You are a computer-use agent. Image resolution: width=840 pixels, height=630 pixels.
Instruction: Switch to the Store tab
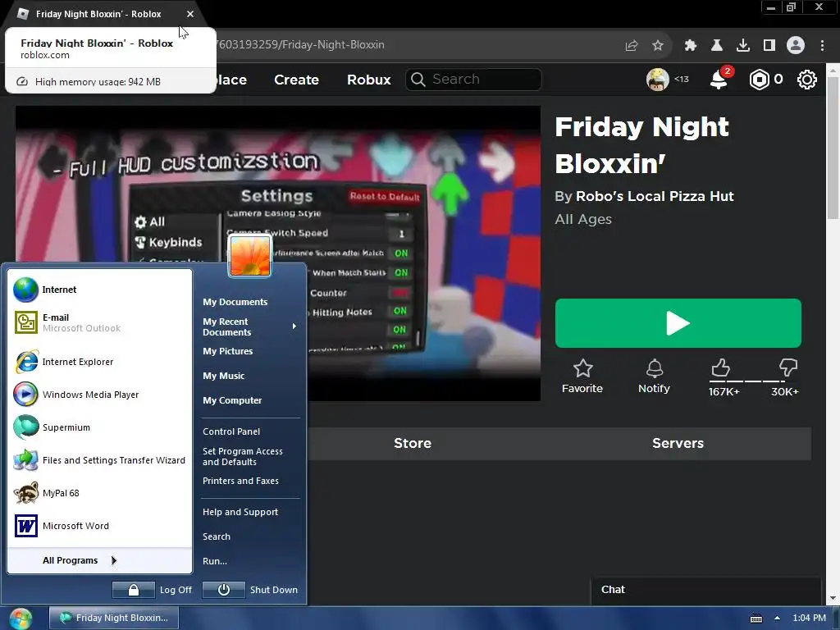tap(413, 443)
